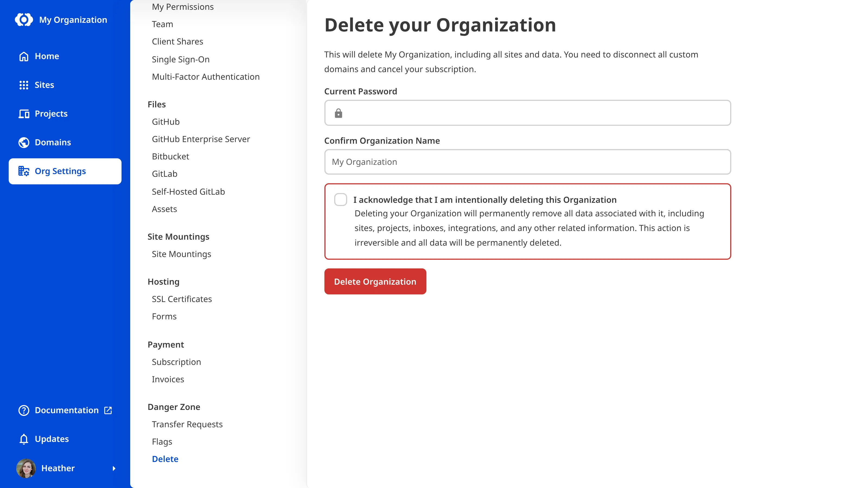Open GitHub settings
868x488 pixels.
pos(166,121)
